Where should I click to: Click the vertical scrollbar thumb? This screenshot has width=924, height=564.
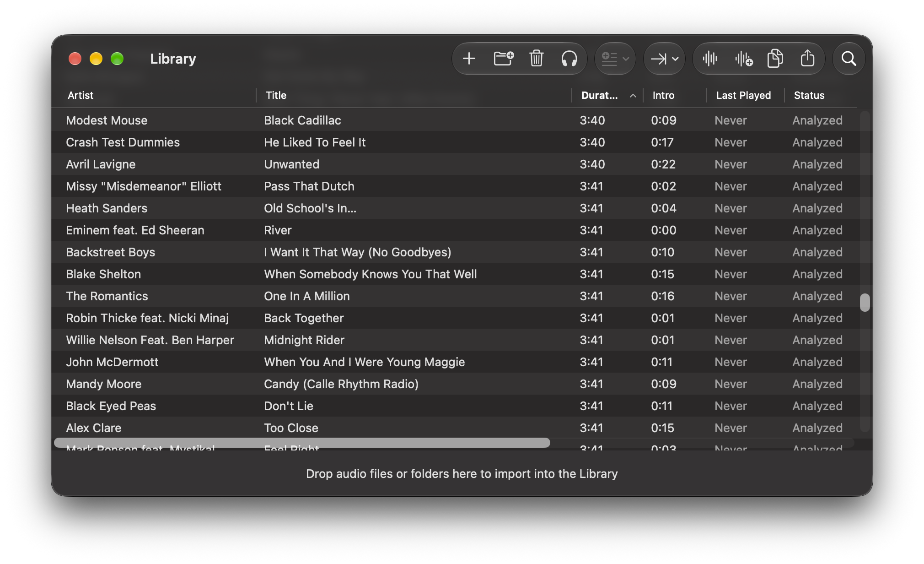point(865,303)
